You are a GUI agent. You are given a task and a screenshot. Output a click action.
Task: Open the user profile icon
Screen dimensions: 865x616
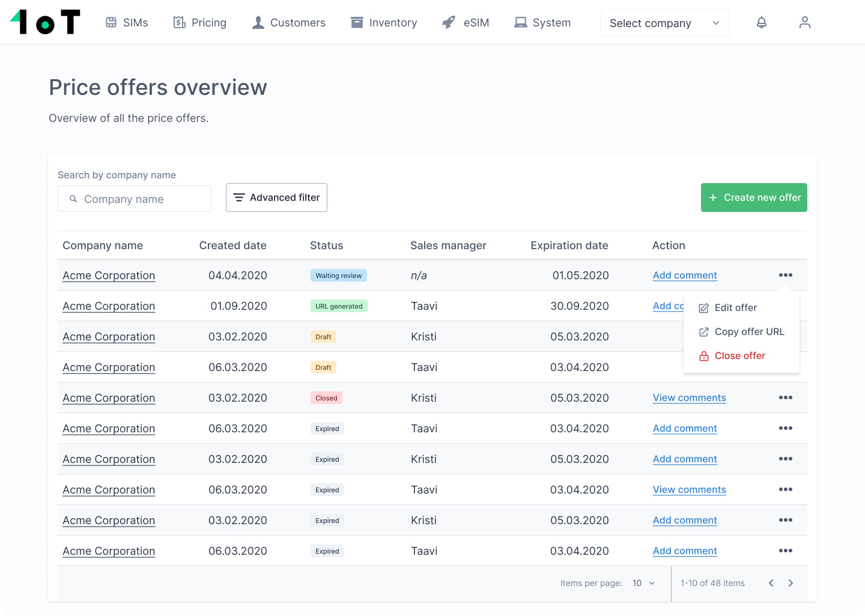(804, 23)
